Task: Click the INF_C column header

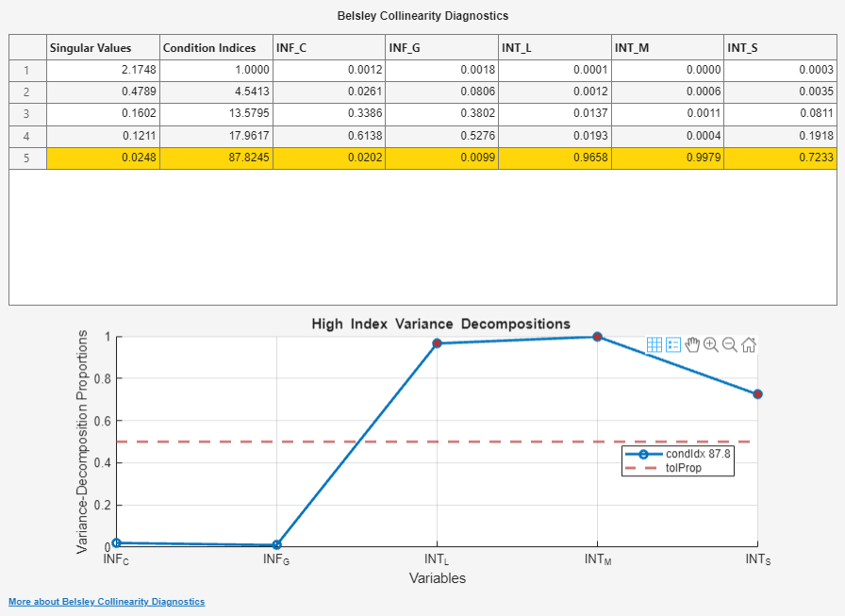Action: click(x=329, y=47)
